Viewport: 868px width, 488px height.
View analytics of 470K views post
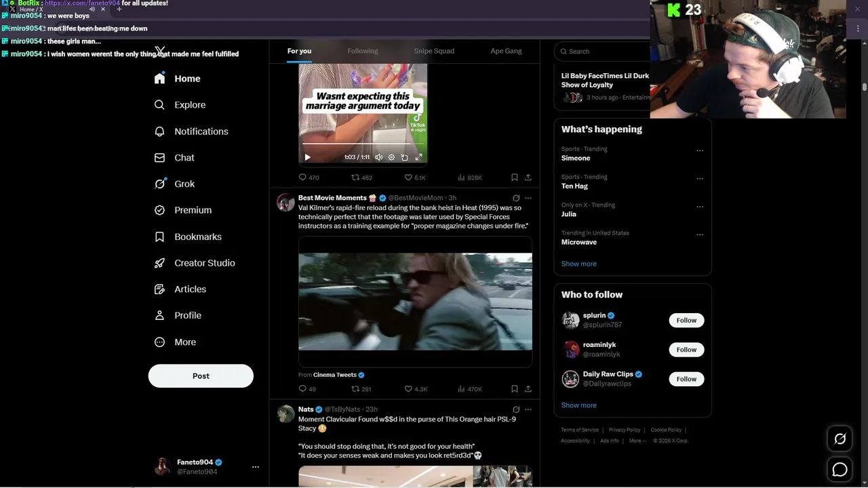469,389
